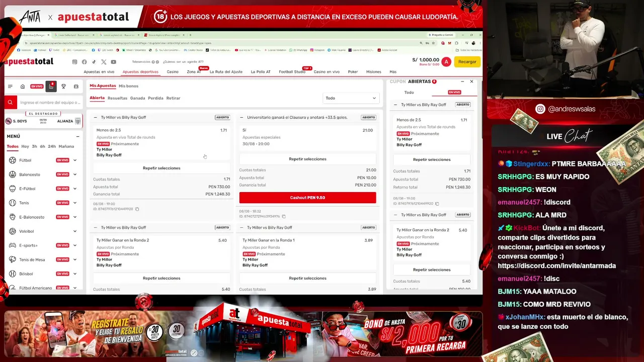Filter events by Hoy
644x362 pixels.
(25, 146)
